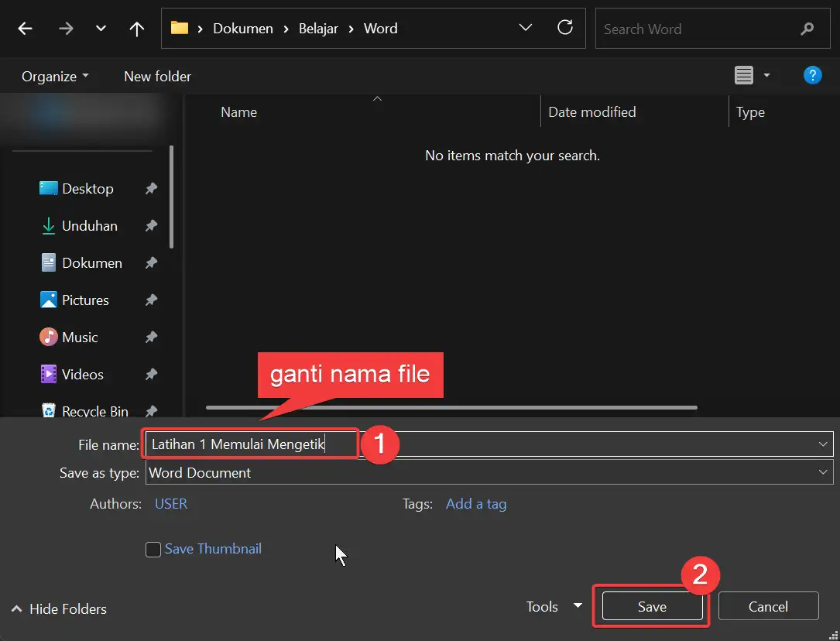This screenshot has width=840, height=641.
Task: Navigate to Dokumen via breadcrumb
Action: point(242,28)
